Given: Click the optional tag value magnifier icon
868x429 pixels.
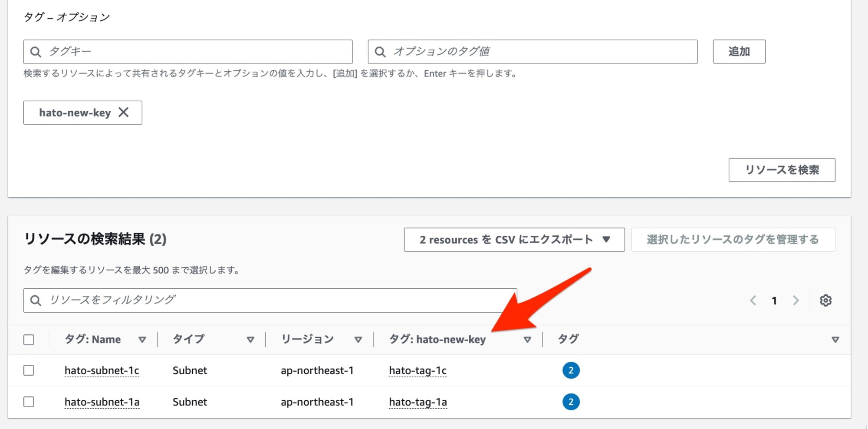Looking at the screenshot, I should click(380, 52).
